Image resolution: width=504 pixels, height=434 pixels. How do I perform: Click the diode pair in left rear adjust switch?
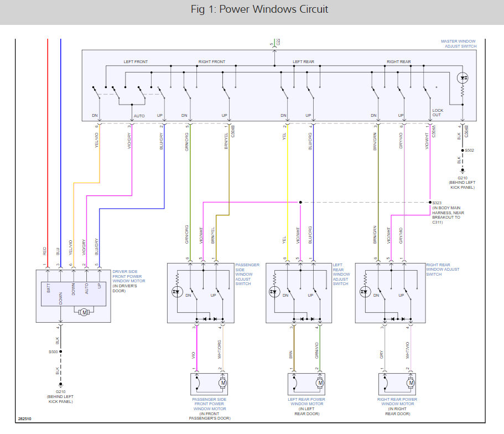[x=307, y=319]
